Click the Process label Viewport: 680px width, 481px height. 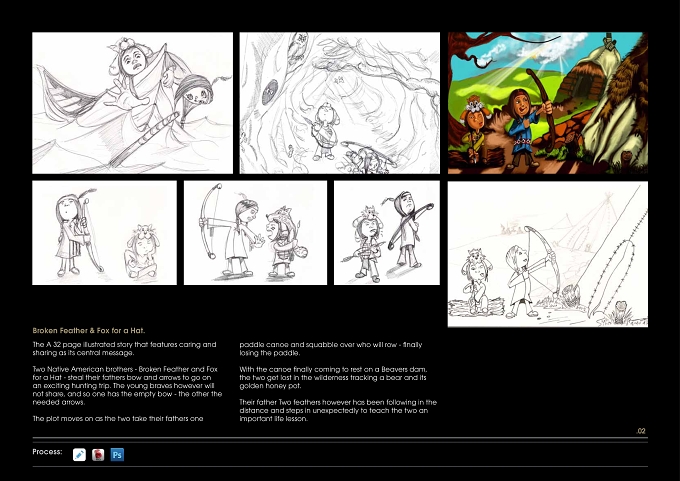tap(47, 452)
